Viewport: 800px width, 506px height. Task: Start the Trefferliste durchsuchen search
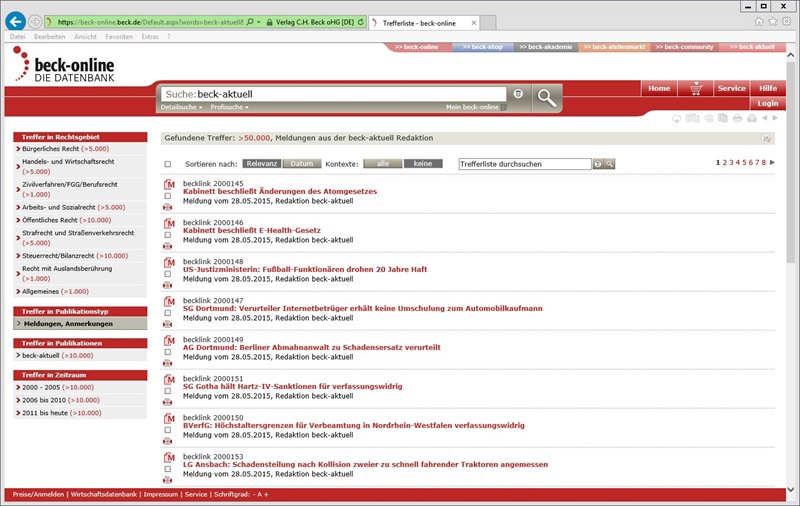pyautogui.click(x=609, y=164)
